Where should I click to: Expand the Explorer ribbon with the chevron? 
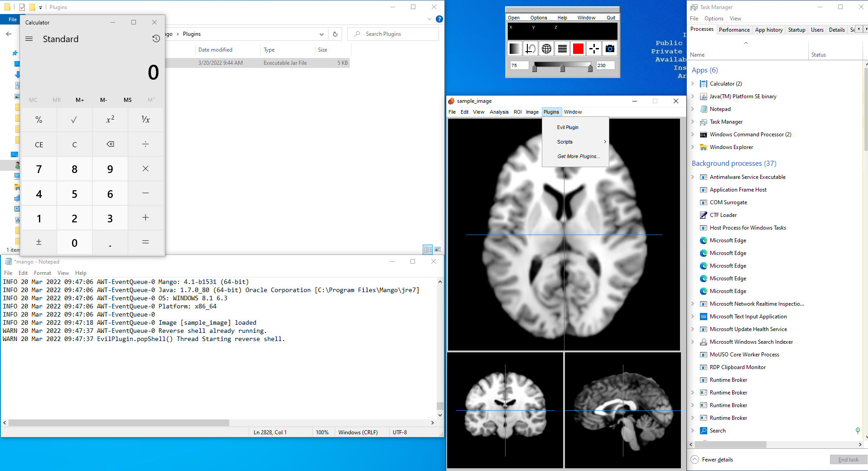point(429,19)
